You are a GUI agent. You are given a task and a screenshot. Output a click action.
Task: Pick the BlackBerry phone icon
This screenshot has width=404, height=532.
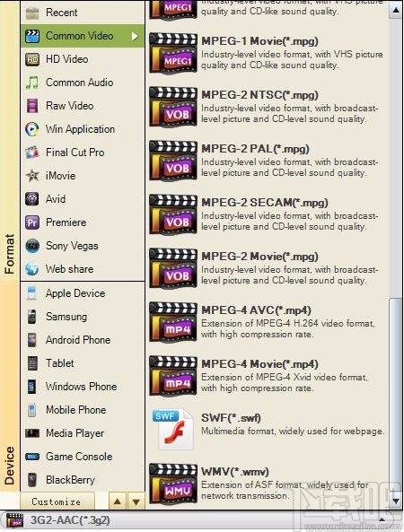point(32,480)
